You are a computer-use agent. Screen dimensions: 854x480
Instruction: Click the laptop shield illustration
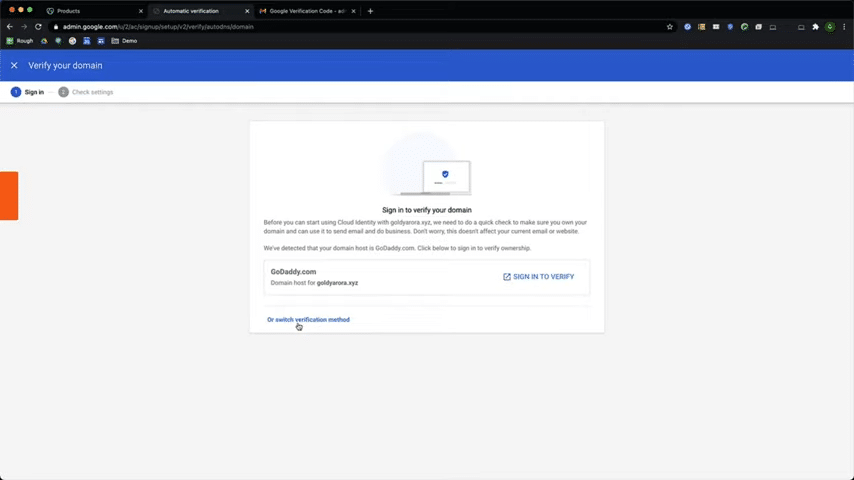427,165
